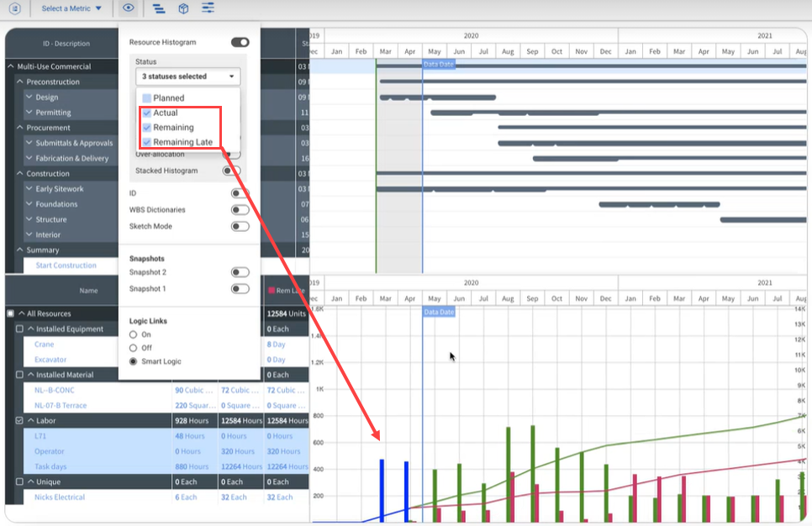Viewport: 812px width, 526px height.
Task: Select the Logic Links On radio button
Action: pos(133,334)
